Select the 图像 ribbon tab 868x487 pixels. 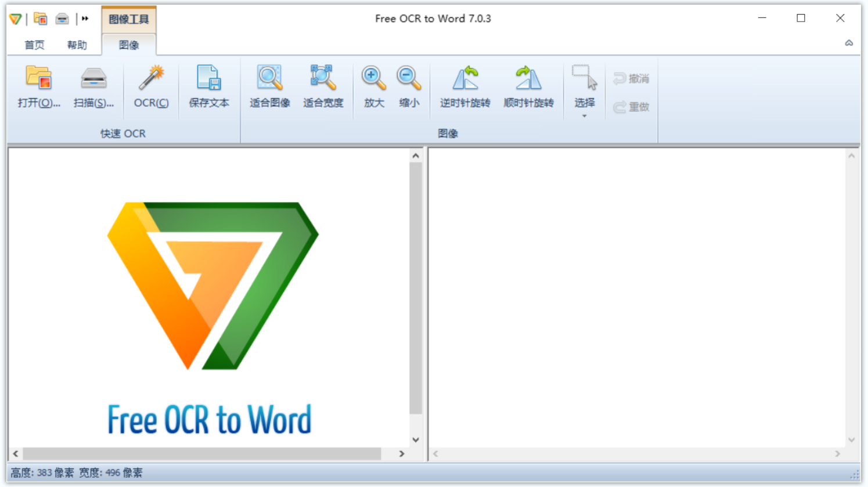tap(129, 45)
